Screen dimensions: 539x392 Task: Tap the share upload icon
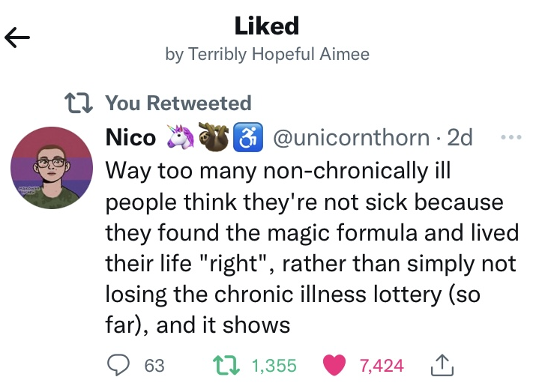pyautogui.click(x=444, y=365)
